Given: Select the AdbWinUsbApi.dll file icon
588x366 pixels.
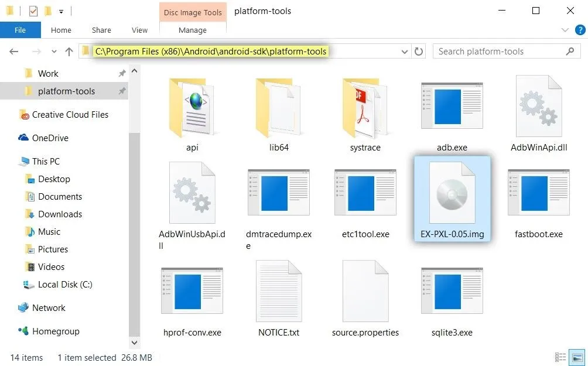Looking at the screenshot, I should (x=192, y=193).
